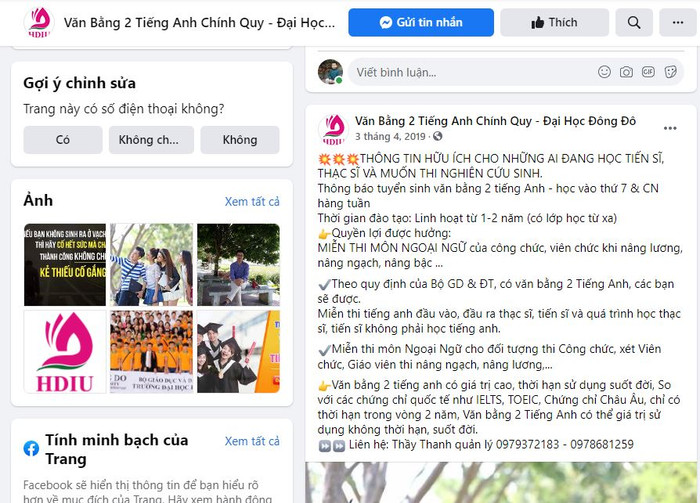Open Xem tất cả for page transparency
700x503 pixels.
(x=252, y=441)
